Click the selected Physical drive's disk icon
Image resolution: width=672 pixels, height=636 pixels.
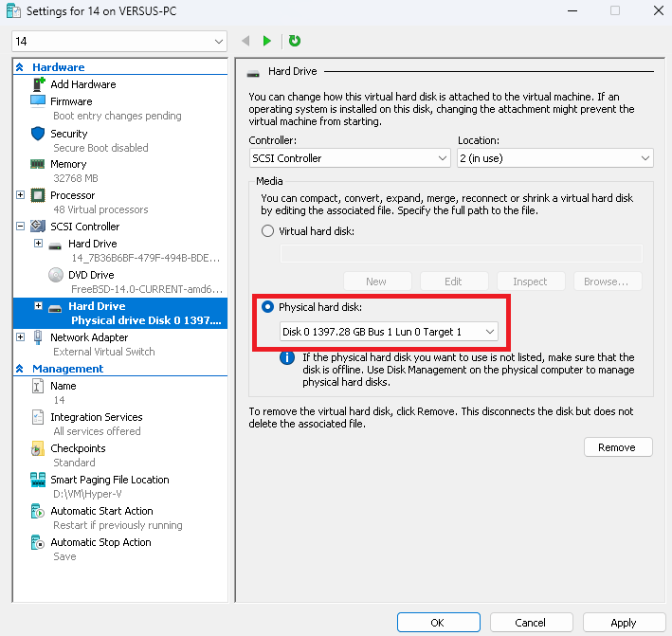pos(55,308)
